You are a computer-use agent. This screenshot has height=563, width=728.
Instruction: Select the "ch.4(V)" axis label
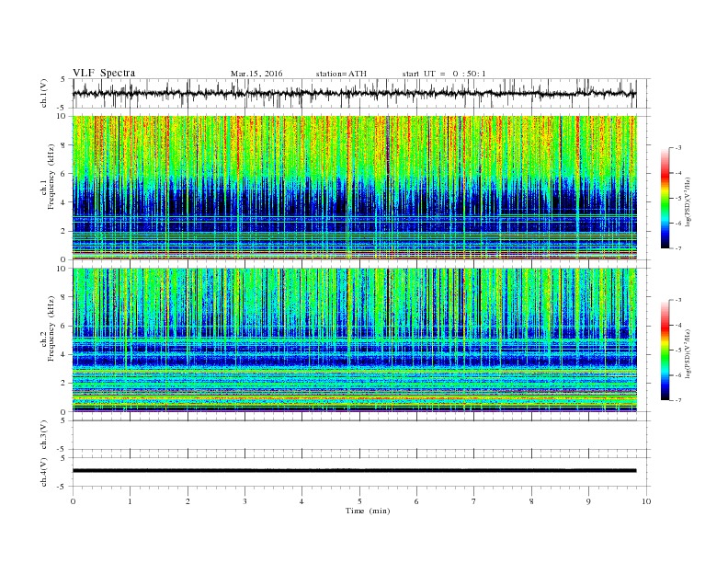pyautogui.click(x=44, y=472)
